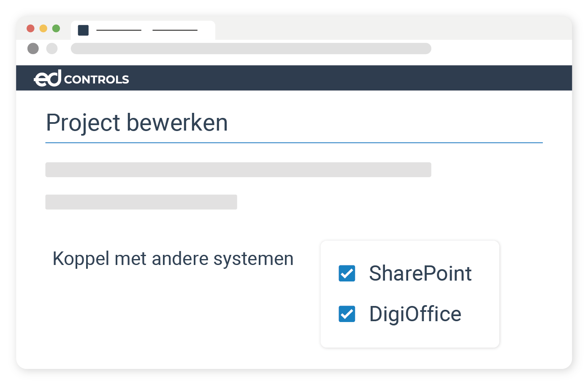This screenshot has width=588, height=385.
Task: Click the CONTROLS brand text
Action: (x=97, y=79)
